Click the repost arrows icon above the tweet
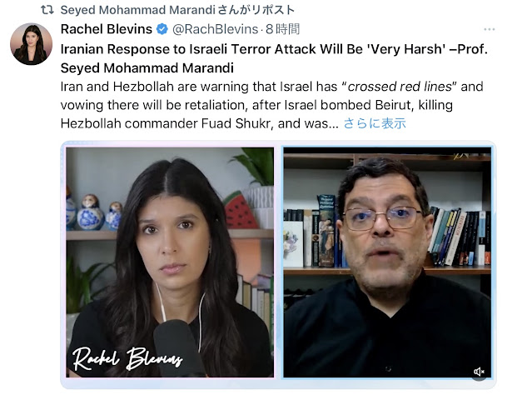The image size is (532, 395). (47, 10)
